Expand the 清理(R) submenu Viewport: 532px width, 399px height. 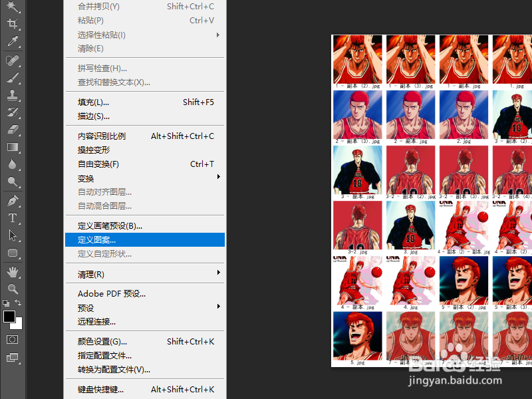coord(145,274)
